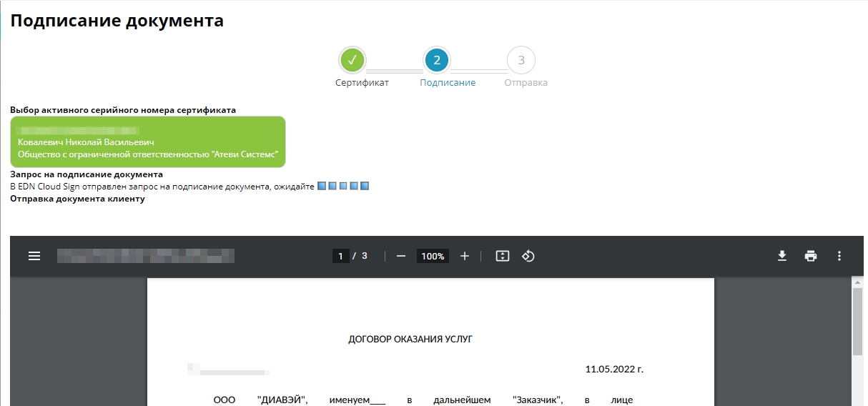The width and height of the screenshot is (868, 406).
Task: Click the heading Подписание документа
Action: [x=117, y=21]
